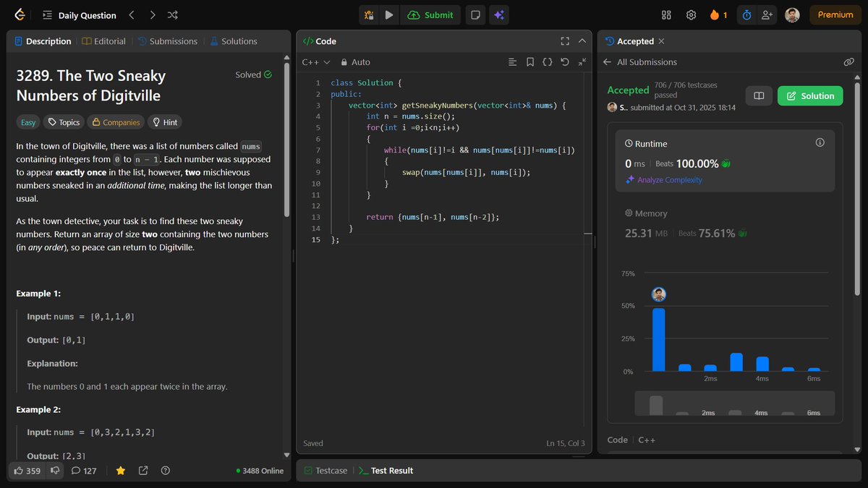Click the runtime range selector below chart
Image resolution: width=868 pixels, height=488 pixels.
tap(734, 403)
